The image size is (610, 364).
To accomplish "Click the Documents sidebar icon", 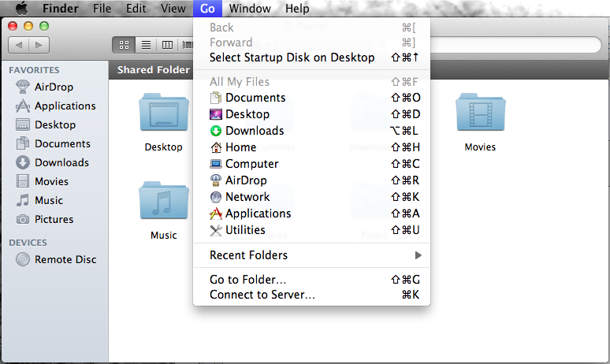I will coord(23,143).
